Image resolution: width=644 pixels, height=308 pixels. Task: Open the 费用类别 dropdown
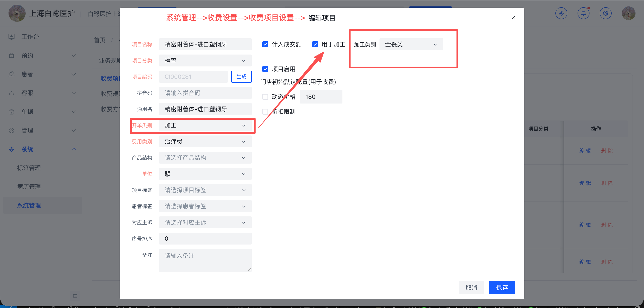pyautogui.click(x=205, y=141)
